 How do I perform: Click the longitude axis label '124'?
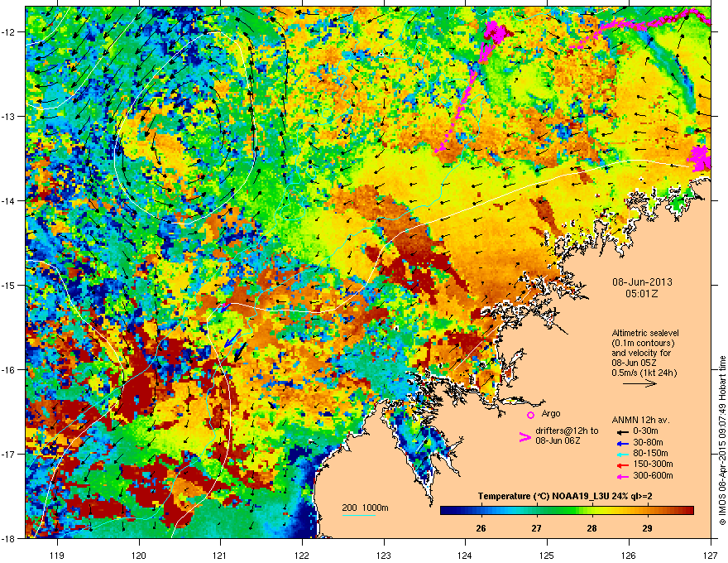[x=465, y=555]
